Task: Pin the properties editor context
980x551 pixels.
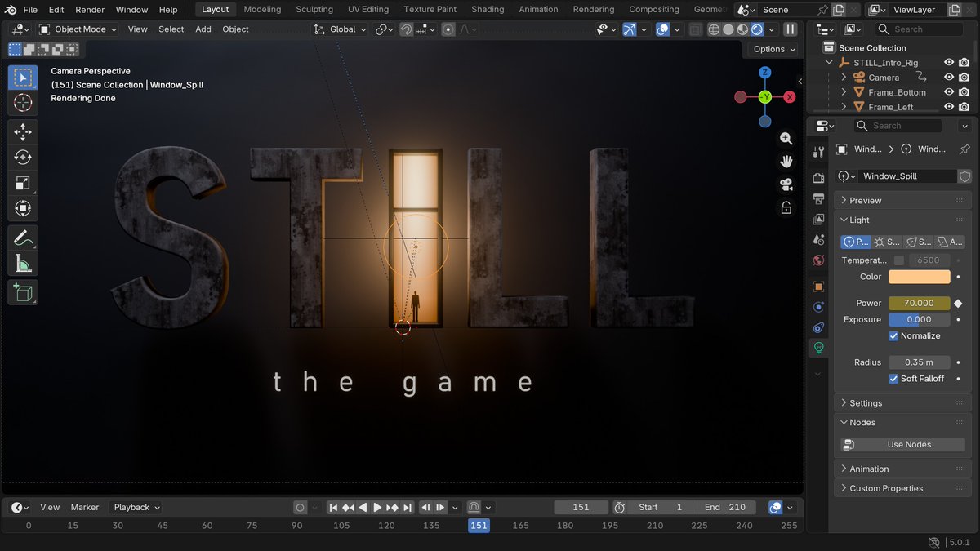Action: (964, 149)
